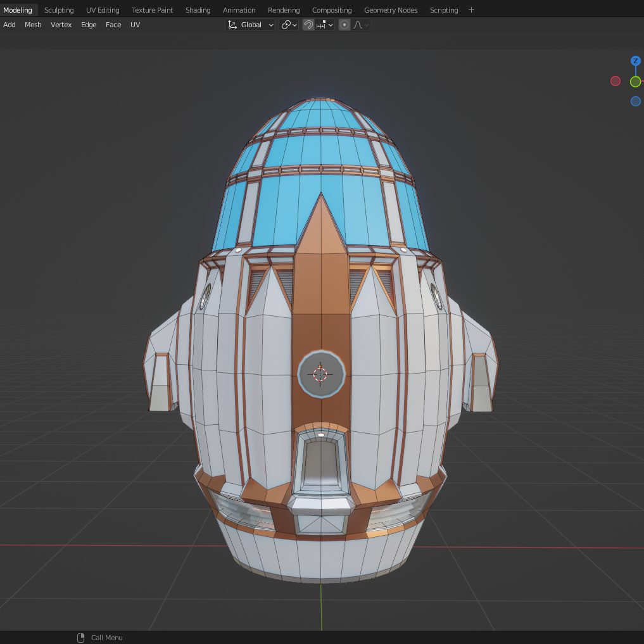Add a new workspace with the + button
The height and width of the screenshot is (644, 644).
pos(471,9)
